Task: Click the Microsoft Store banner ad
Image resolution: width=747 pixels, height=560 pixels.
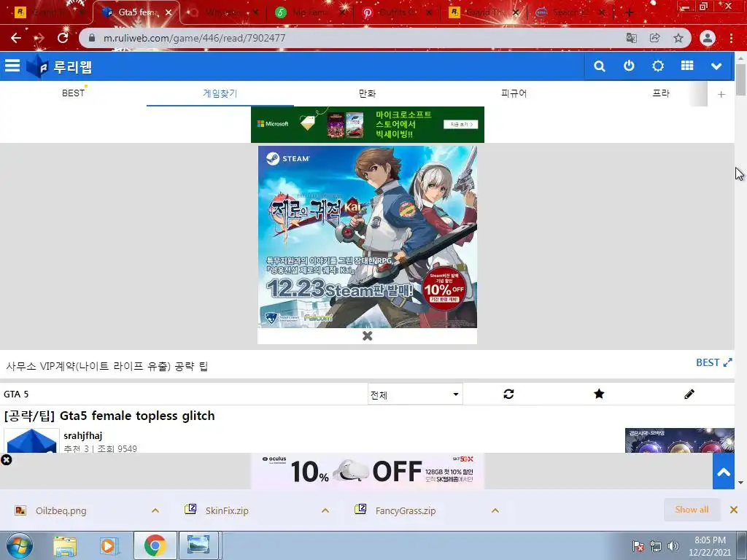Action: [368, 124]
